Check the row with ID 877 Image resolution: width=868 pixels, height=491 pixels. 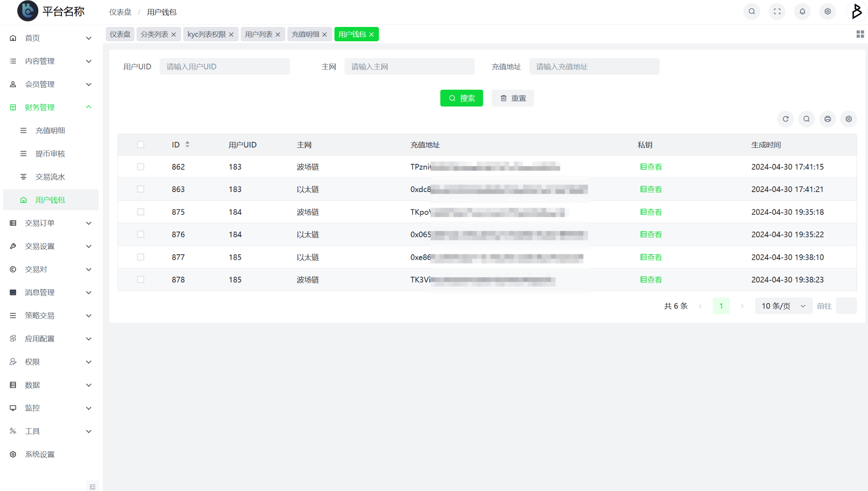(x=141, y=257)
